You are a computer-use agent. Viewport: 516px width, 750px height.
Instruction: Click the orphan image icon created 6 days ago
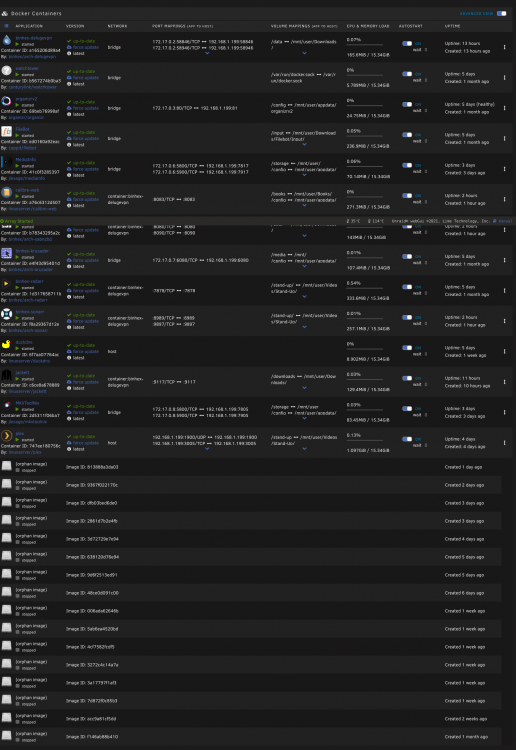click(x=7, y=592)
